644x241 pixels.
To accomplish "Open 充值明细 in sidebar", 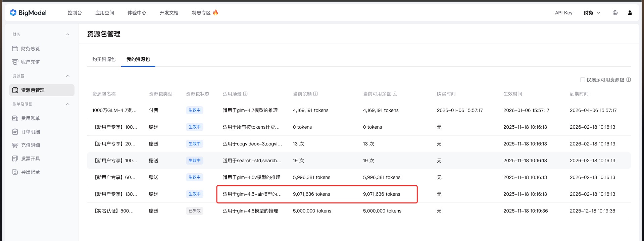I will click(31, 145).
